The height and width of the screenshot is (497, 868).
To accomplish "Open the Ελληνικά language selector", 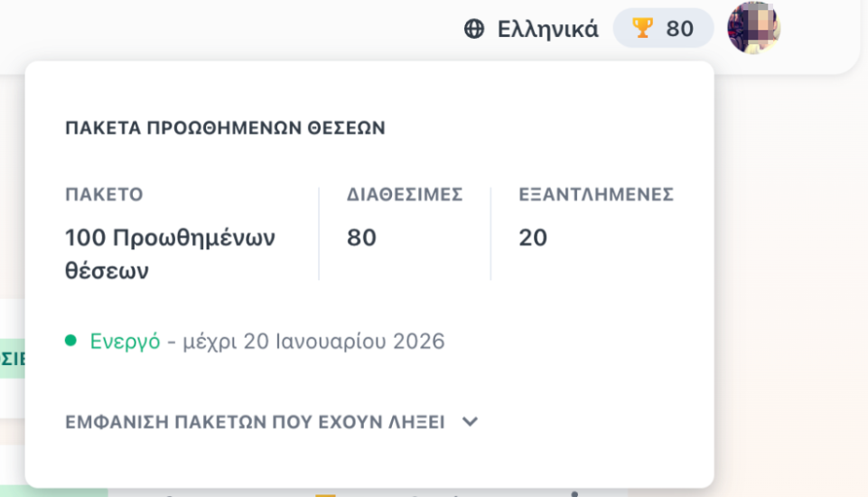I will (530, 29).
